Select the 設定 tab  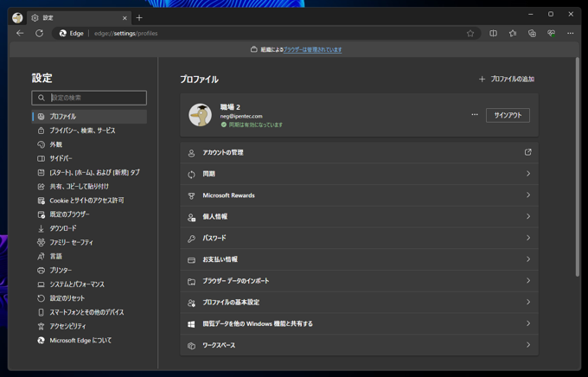click(80, 17)
